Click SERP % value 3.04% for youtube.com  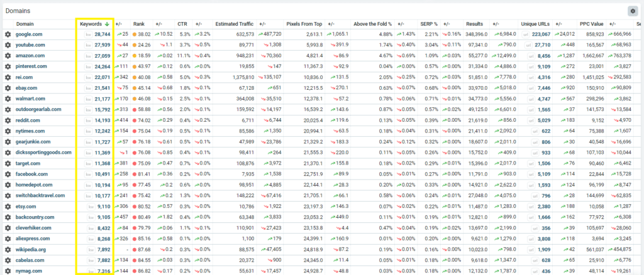(431, 45)
